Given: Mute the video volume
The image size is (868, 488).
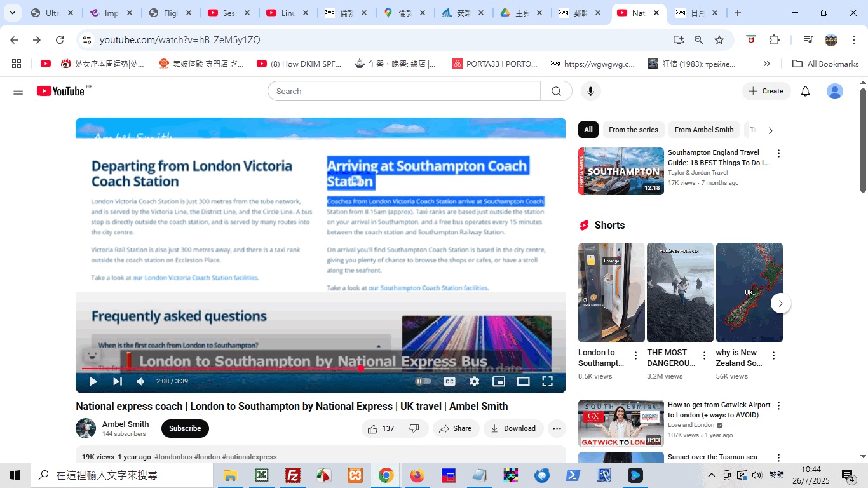Looking at the screenshot, I should (140, 381).
